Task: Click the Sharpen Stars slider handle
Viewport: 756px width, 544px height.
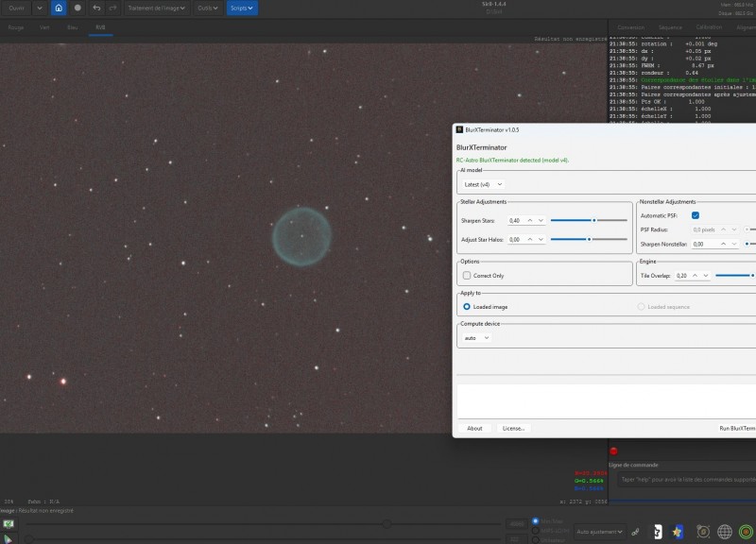Action: [x=594, y=220]
